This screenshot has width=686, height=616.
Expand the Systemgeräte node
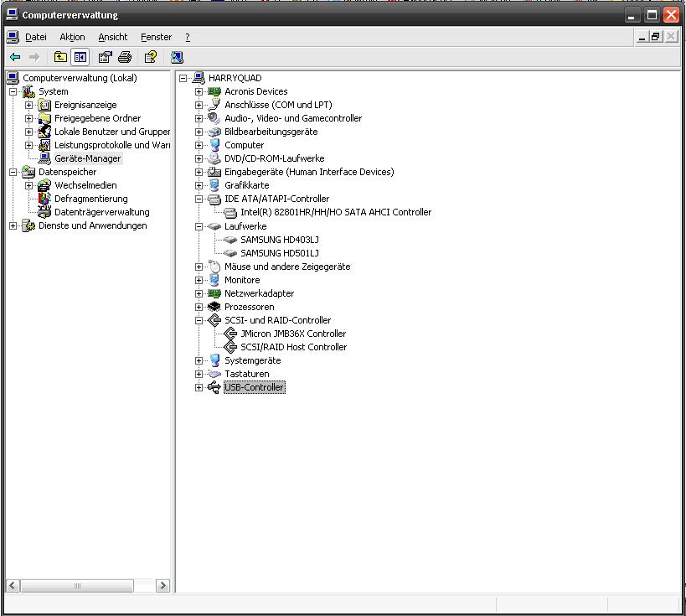(x=199, y=360)
